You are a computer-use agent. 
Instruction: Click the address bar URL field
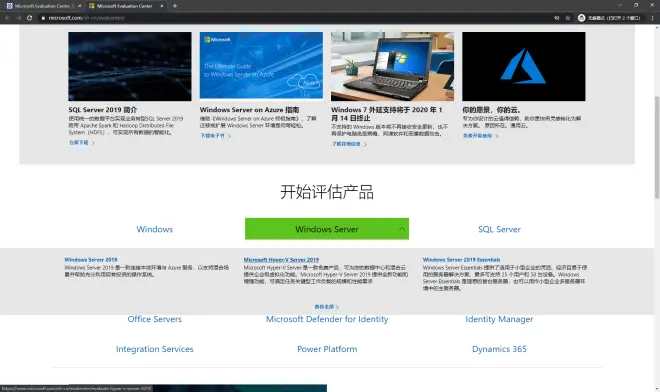(x=295, y=18)
